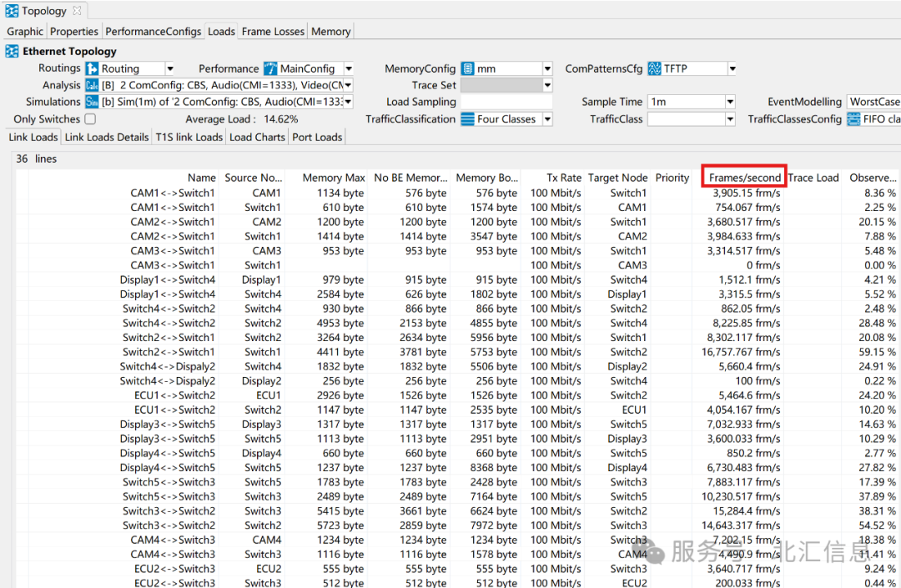This screenshot has width=901, height=588.
Task: Click the mm memory config icon
Action: click(x=468, y=68)
